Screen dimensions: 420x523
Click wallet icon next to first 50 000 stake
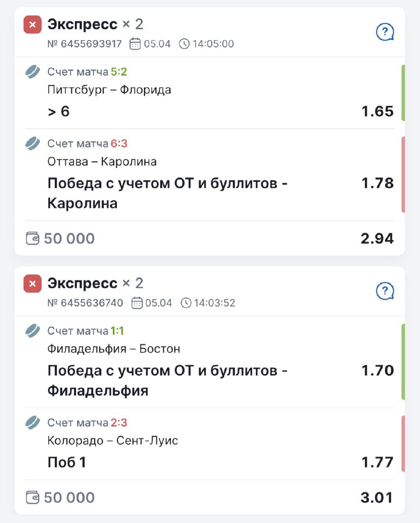pyautogui.click(x=33, y=238)
